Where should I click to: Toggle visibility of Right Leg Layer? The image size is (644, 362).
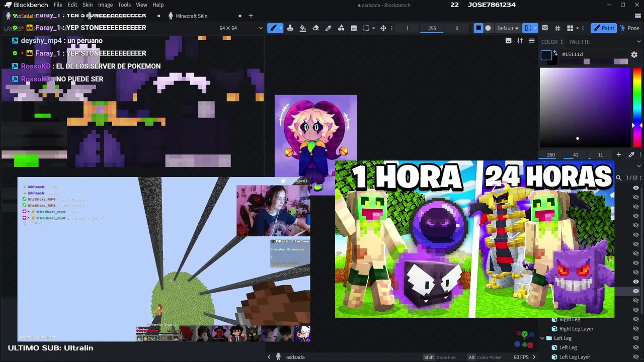[x=636, y=329]
